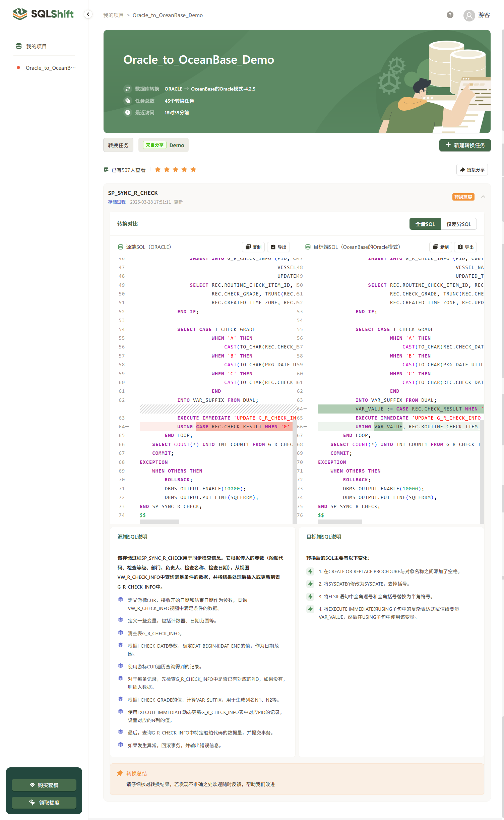Screen dimensions: 504x820
Task: Collapse the sidebar with the chevron button
Action: tap(88, 14)
